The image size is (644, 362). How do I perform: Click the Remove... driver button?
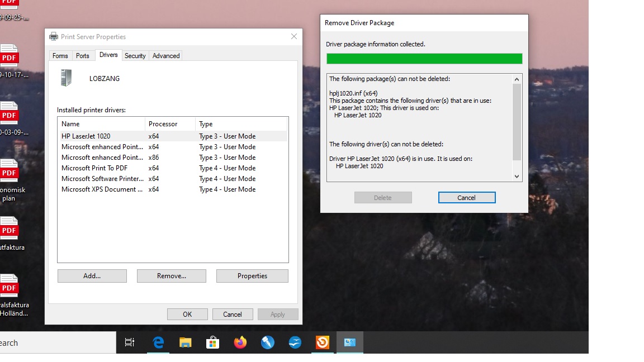tap(172, 276)
